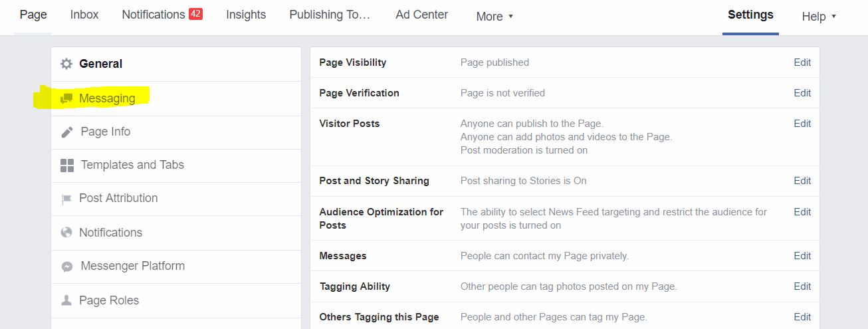Click the Page Info pencil icon
Image resolution: width=868 pixels, height=329 pixels.
(x=67, y=132)
